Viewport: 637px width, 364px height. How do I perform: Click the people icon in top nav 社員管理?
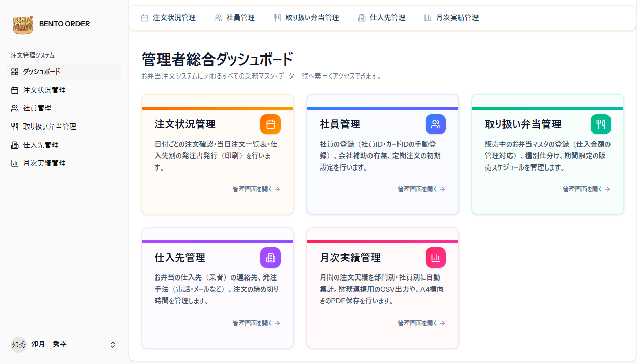tap(218, 18)
